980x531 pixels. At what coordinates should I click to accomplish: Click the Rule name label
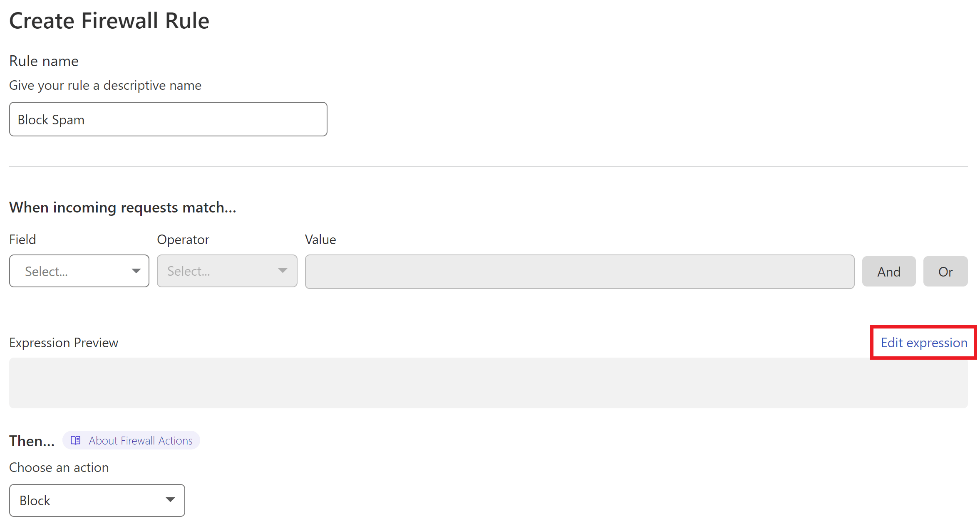(44, 61)
